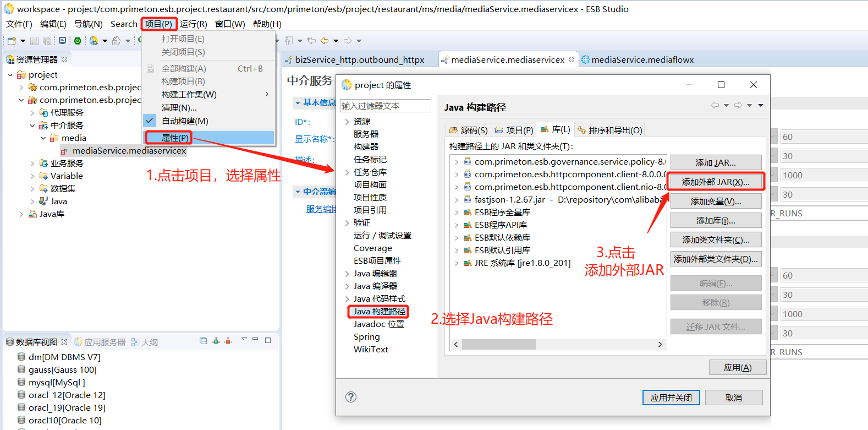Image resolution: width=868 pixels, height=430 pixels.
Task: Select Java 构建路径 in properties tree
Action: [379, 312]
